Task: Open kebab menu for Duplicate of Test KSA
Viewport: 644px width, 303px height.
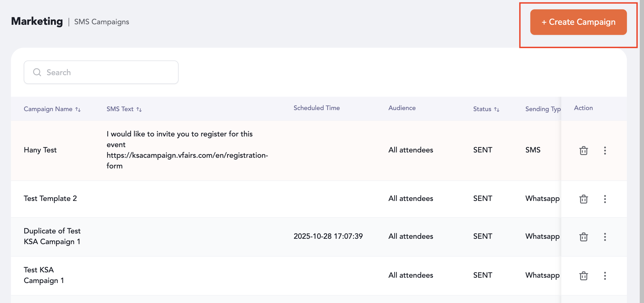Action: point(605,237)
